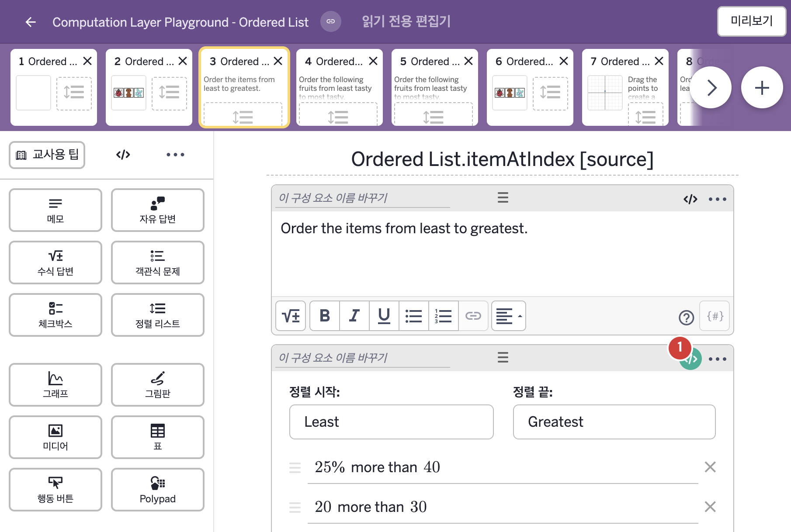Add a 체크박스 checkbox component
This screenshot has height=532, width=791.
coord(56,315)
